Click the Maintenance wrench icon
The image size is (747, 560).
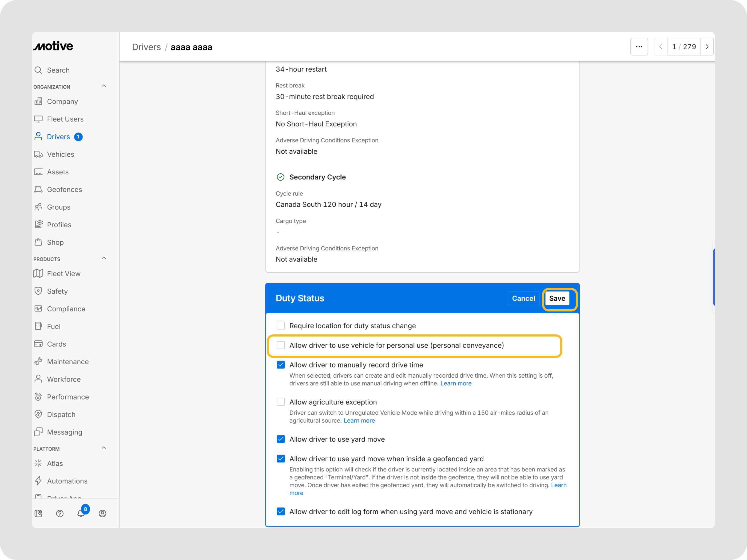pos(38,362)
